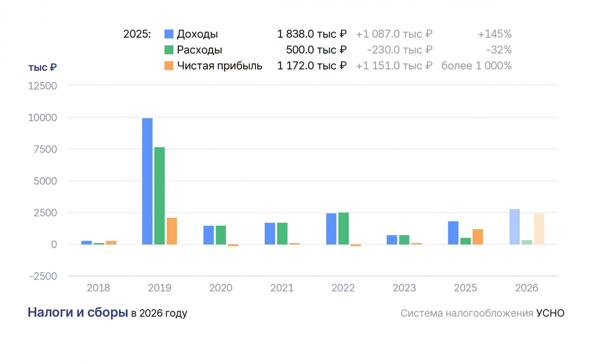Screen dimensions: 615x364
Task: Click the green Расходы legend swatch
Action: click(x=169, y=50)
